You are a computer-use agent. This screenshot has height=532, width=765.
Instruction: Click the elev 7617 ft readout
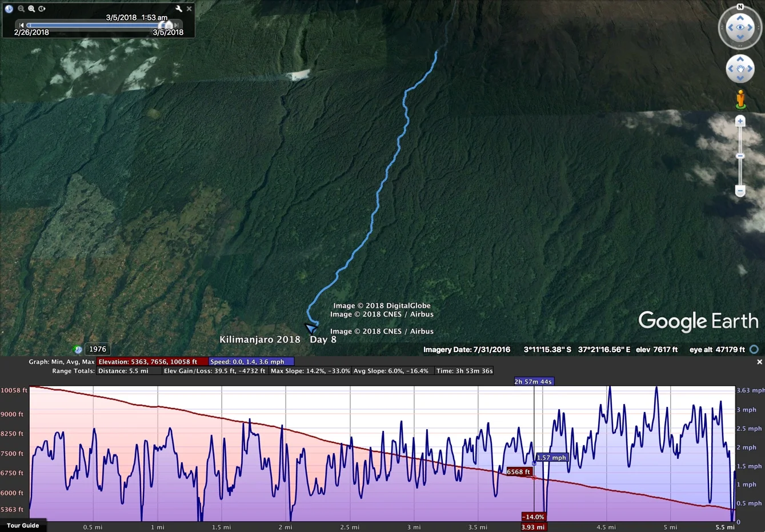[658, 349]
